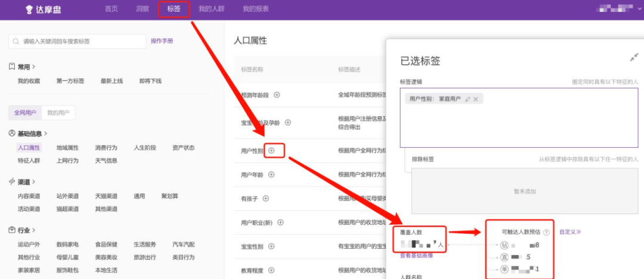The height and width of the screenshot is (279, 644).
Task: Select 资产状态 category
Action: click(x=184, y=148)
